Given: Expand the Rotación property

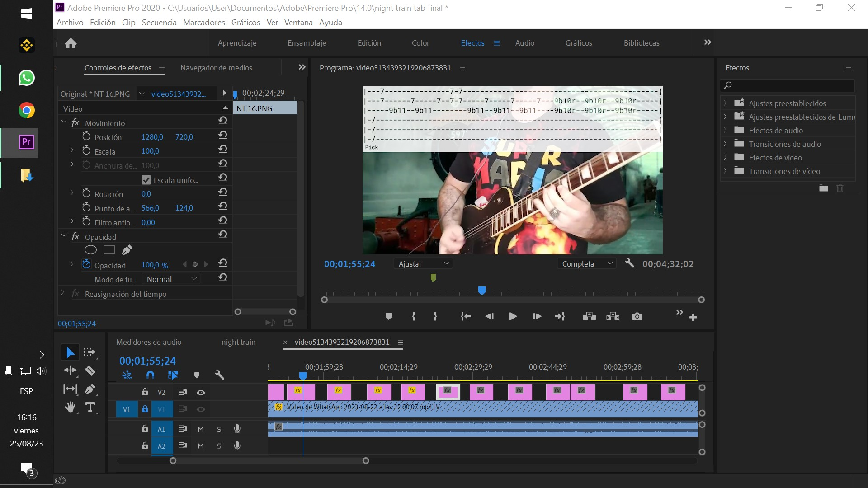Looking at the screenshot, I should click(x=72, y=192).
